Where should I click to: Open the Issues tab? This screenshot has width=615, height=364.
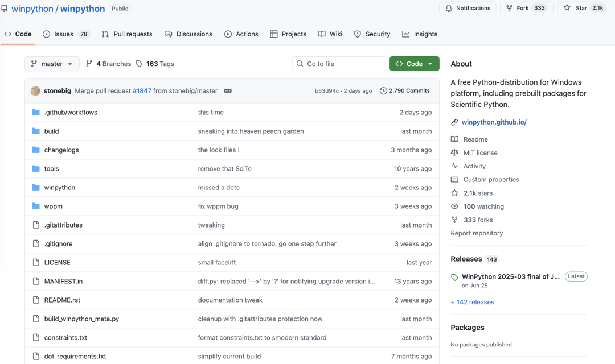click(x=66, y=34)
